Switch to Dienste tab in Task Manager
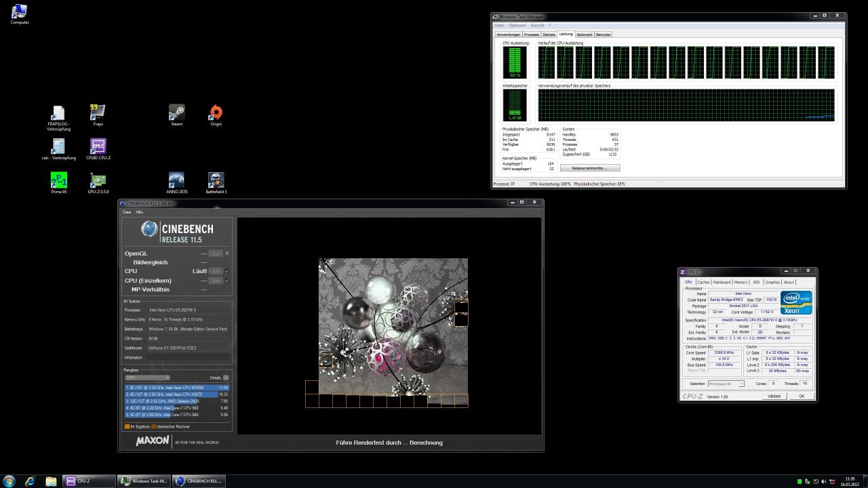This screenshot has width=868, height=488. point(549,35)
